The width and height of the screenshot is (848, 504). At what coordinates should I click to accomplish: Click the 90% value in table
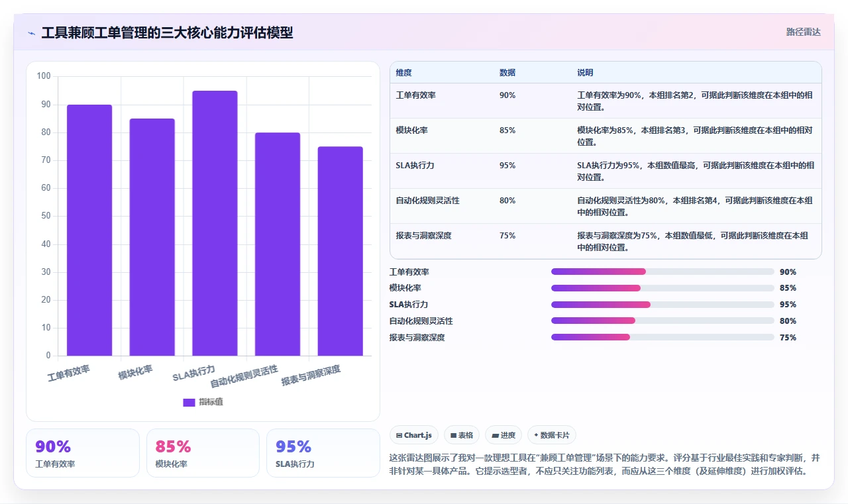coord(507,95)
